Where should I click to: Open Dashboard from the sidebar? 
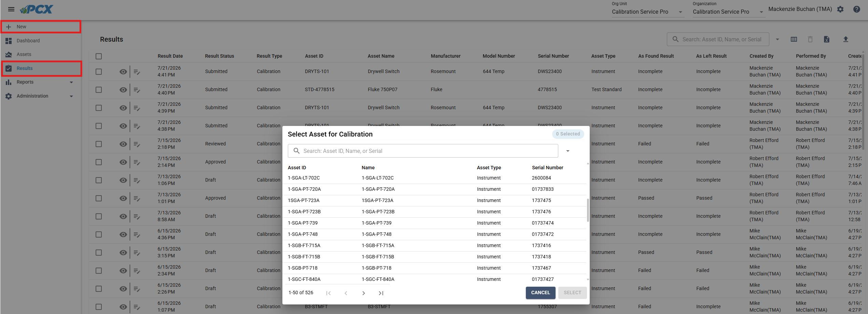41,41
